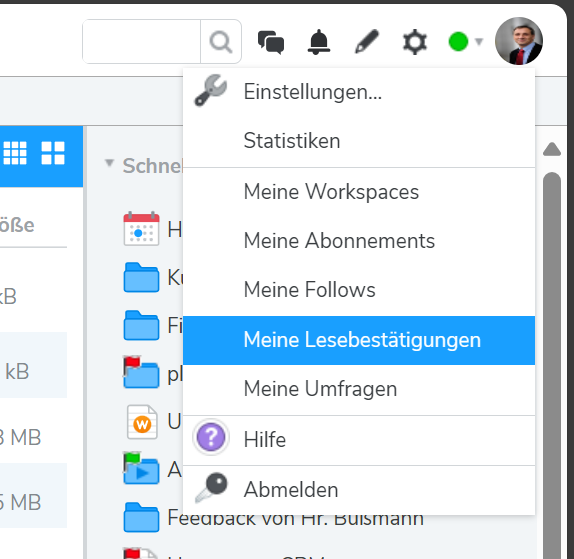Screen dimensions: 574x559
Task: Open notifications bell icon
Action: (318, 42)
